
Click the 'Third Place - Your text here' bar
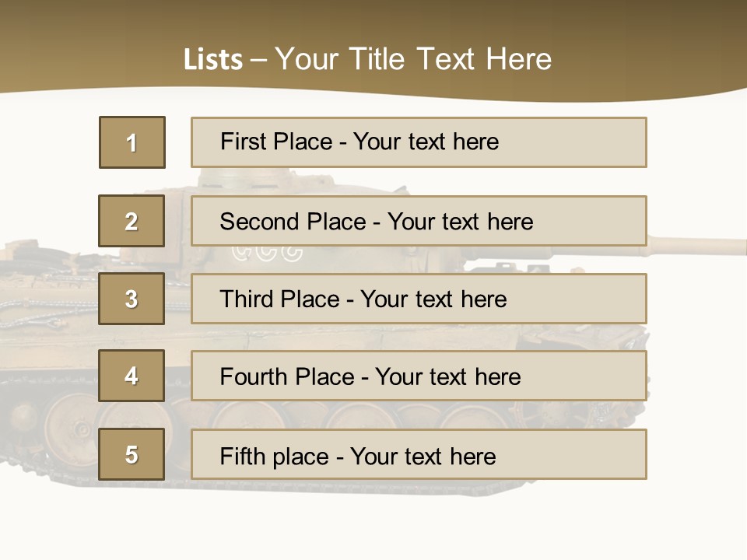click(x=419, y=299)
